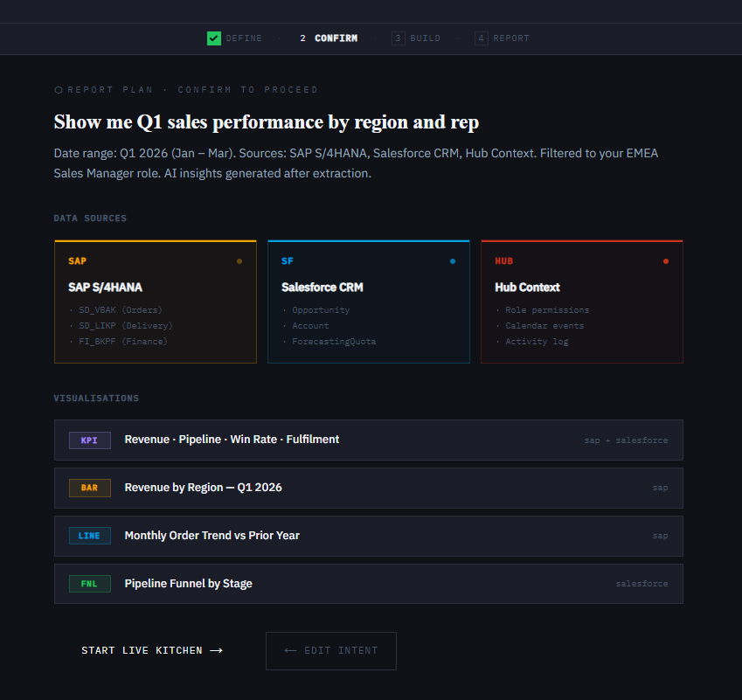Click the report title heading
Image resolution: width=742 pixels, height=700 pixels.
tap(267, 122)
